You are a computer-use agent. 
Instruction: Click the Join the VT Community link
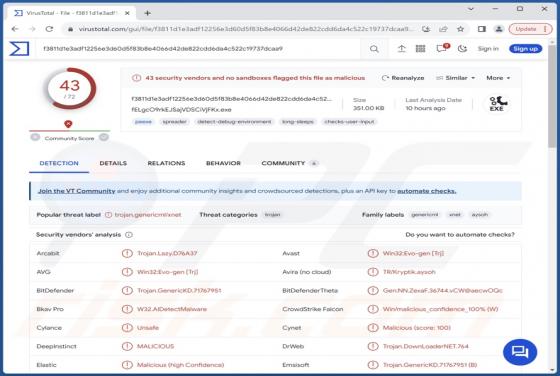point(76,191)
